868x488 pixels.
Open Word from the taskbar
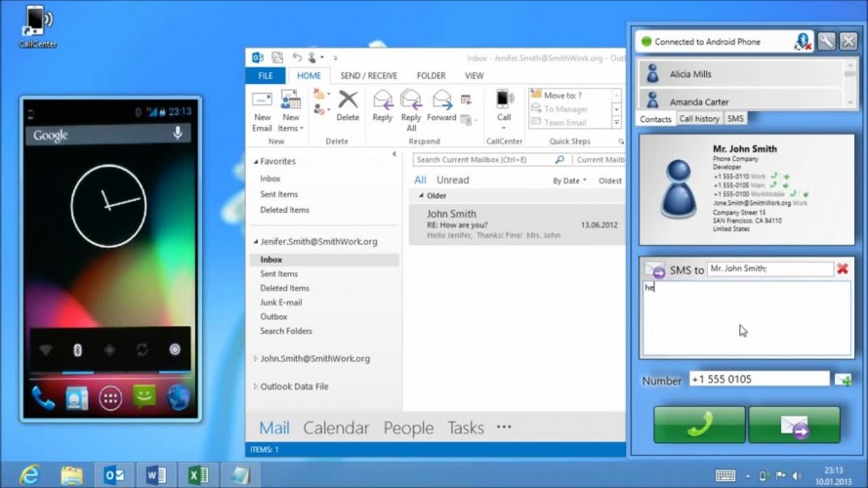coord(155,475)
